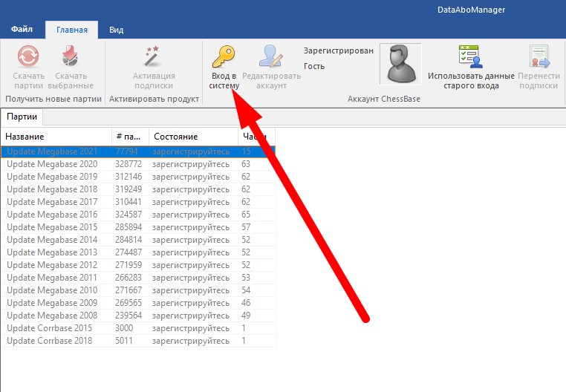
Task: Click the Download games icon
Action: pyautogui.click(x=28, y=57)
